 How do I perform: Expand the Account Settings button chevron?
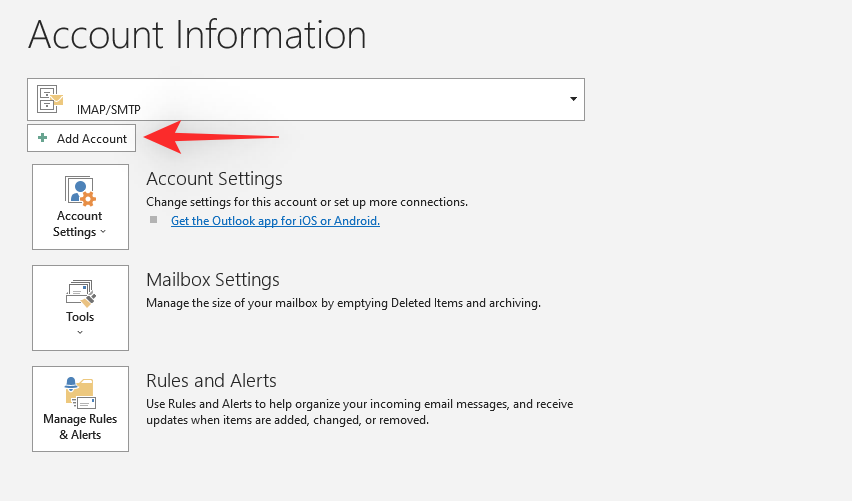(x=103, y=233)
